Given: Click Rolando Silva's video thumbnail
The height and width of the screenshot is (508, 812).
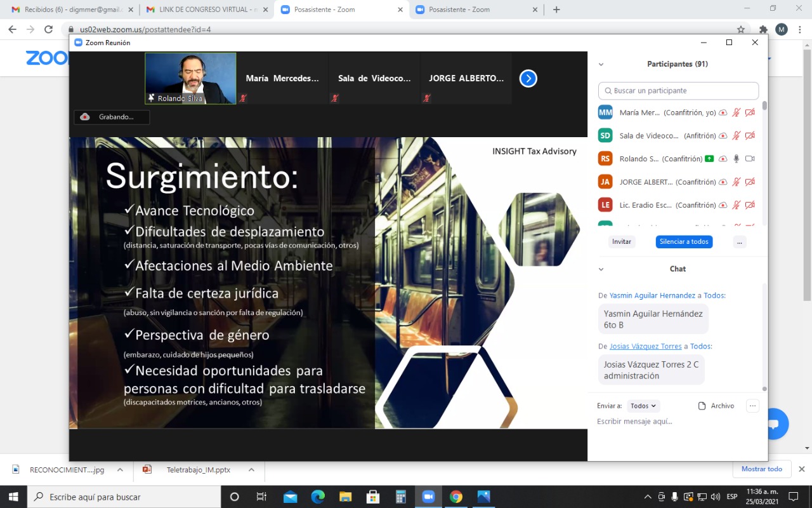Looking at the screenshot, I should [190, 78].
